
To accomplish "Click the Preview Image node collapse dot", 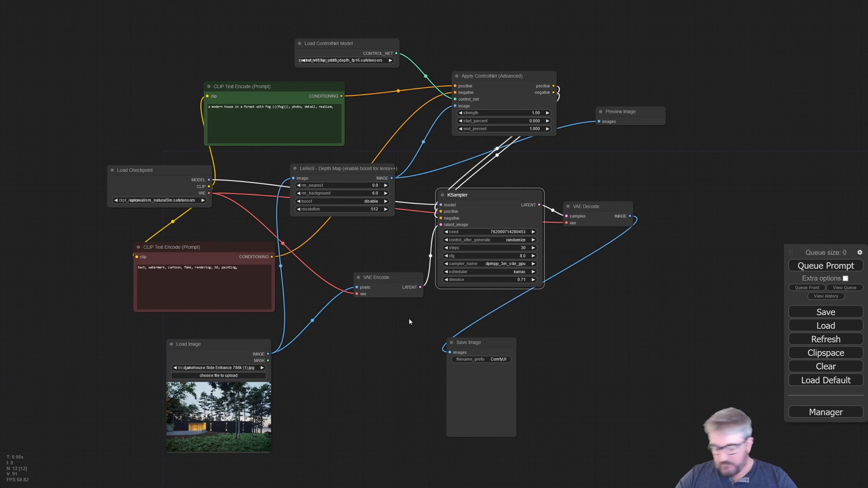I will (601, 112).
